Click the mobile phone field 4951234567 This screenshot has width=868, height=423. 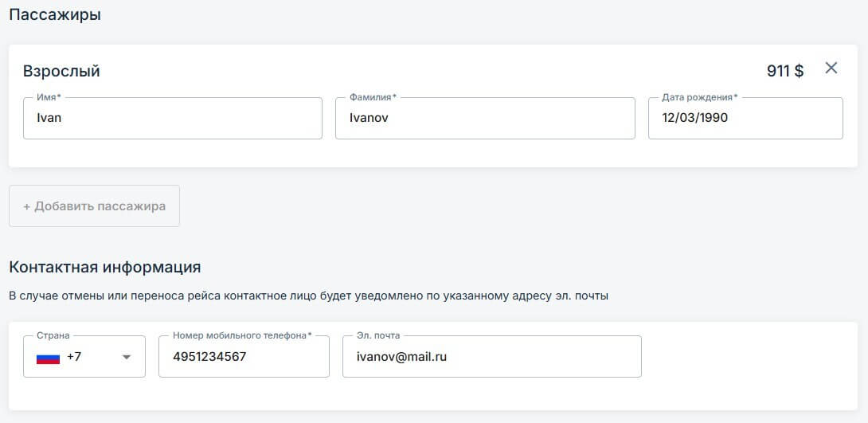244,357
